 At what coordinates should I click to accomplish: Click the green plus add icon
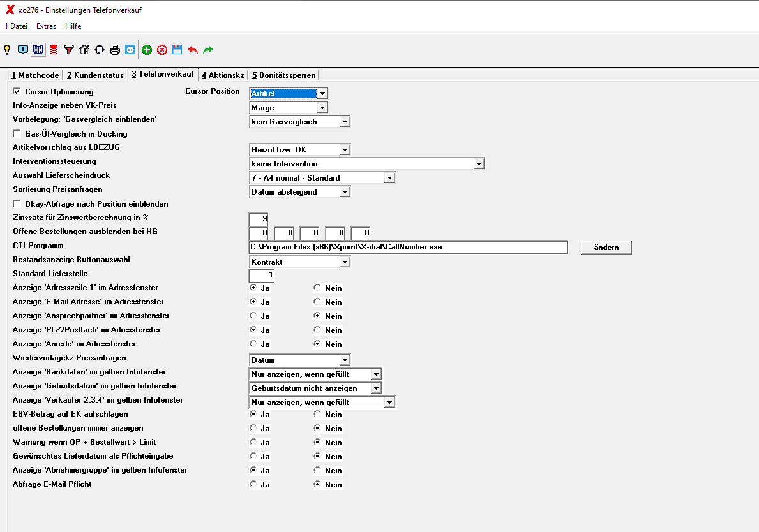(147, 49)
